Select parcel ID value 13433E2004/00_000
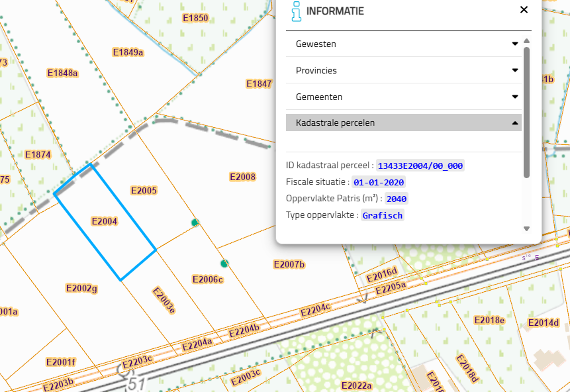570x392 pixels. (x=420, y=166)
